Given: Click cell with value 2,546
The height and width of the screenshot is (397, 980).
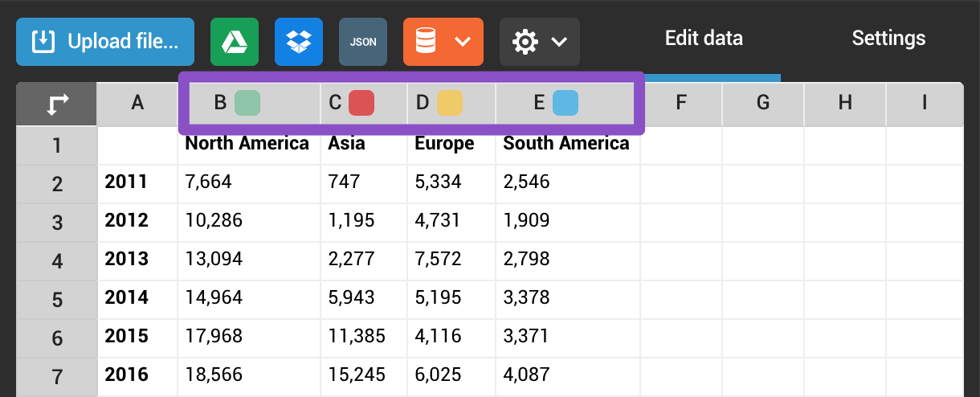Looking at the screenshot, I should click(x=568, y=185).
